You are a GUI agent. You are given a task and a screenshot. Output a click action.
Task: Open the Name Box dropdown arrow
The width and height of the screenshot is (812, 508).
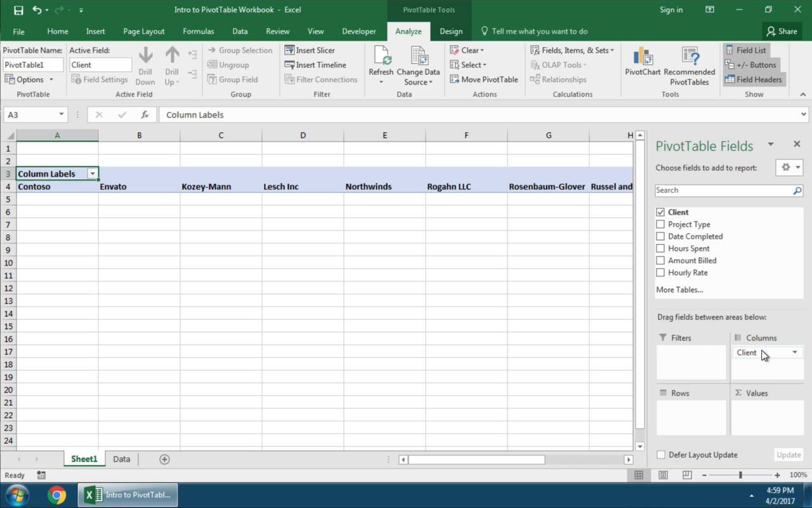tap(62, 115)
